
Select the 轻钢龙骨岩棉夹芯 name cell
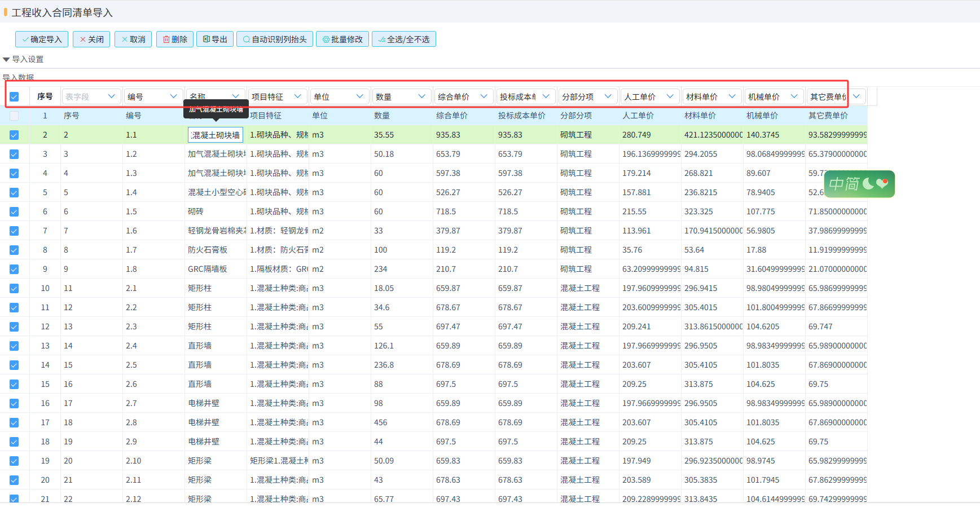pos(216,231)
